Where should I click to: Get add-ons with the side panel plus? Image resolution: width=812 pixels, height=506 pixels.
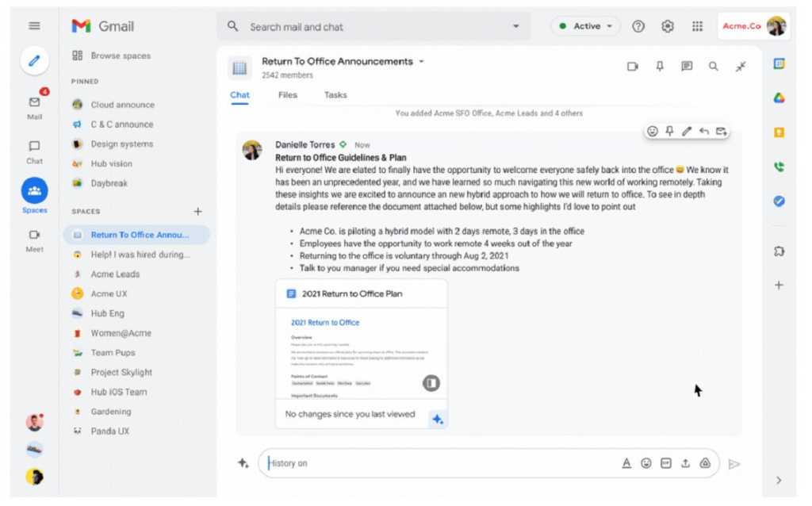tap(779, 286)
